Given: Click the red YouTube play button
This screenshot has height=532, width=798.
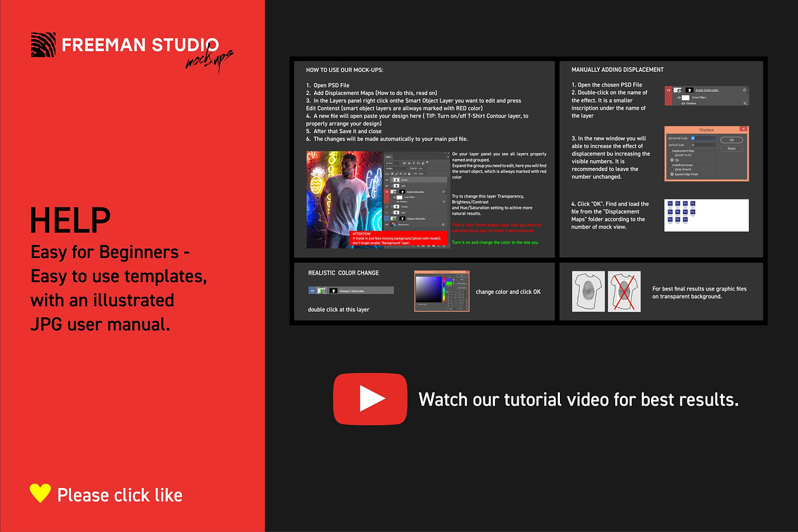Looking at the screenshot, I should click(370, 398).
